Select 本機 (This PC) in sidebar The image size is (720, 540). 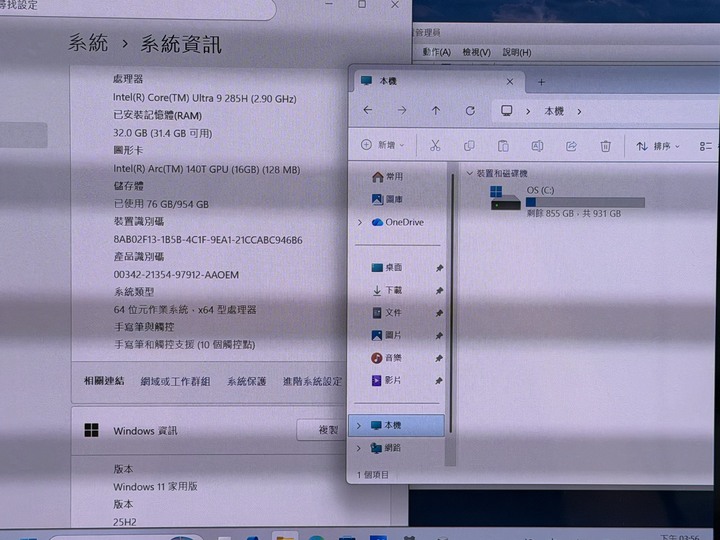pos(397,425)
